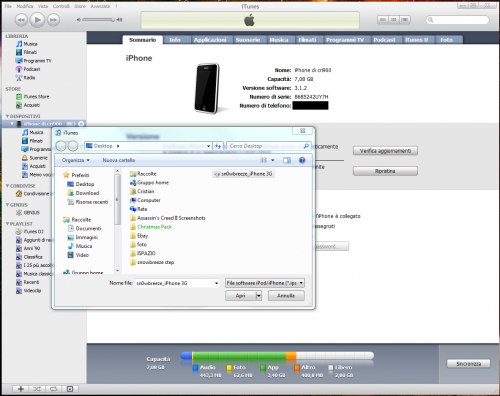Open the Vista menu
The image size is (500, 396).
point(43,6)
